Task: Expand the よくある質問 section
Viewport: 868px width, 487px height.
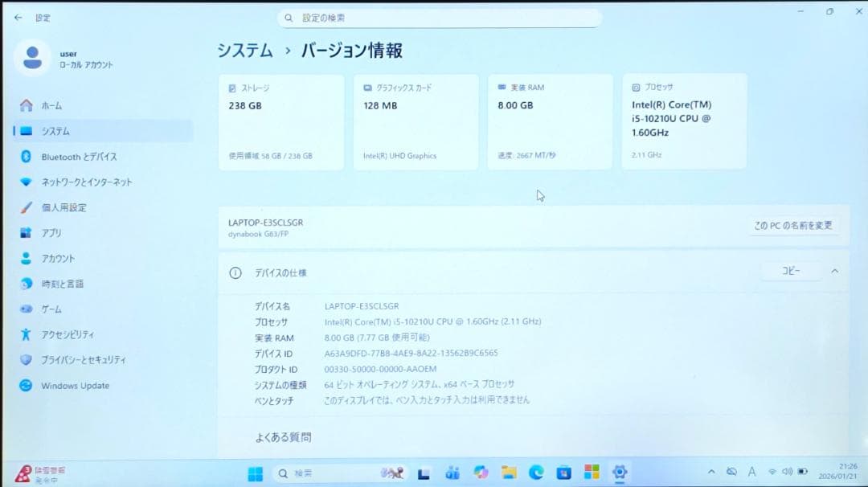Action: (x=283, y=437)
